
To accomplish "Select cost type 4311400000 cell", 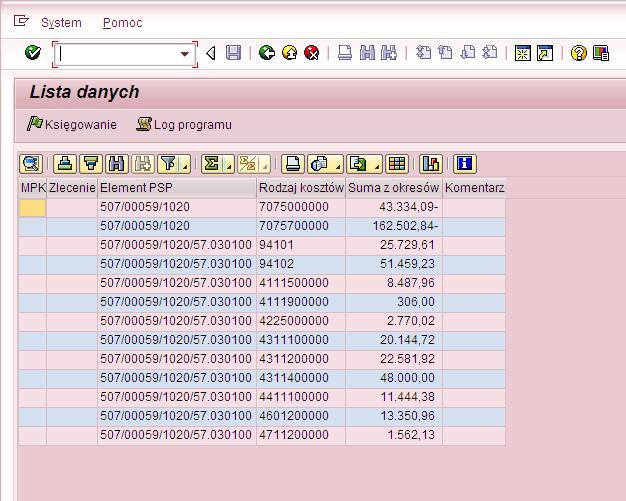I will (301, 378).
